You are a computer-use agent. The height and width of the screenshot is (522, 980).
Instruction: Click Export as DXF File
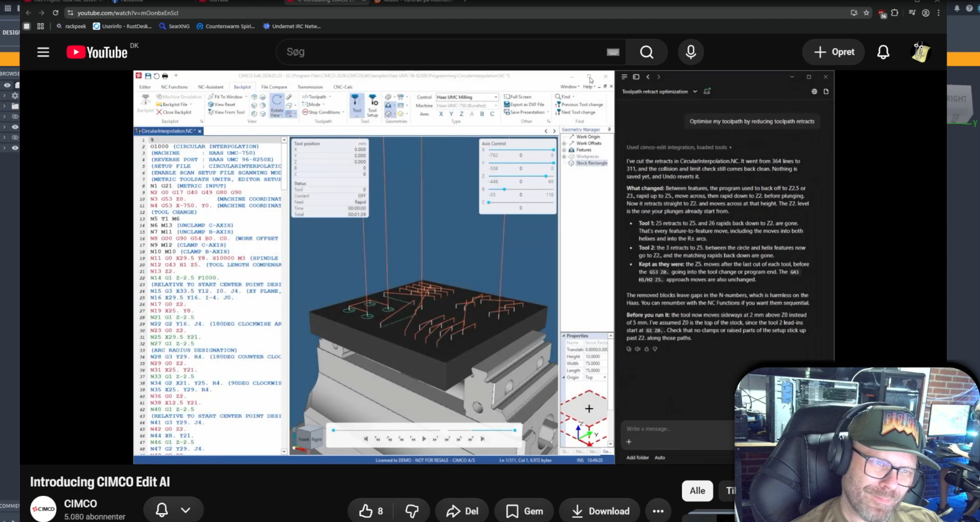click(x=524, y=105)
